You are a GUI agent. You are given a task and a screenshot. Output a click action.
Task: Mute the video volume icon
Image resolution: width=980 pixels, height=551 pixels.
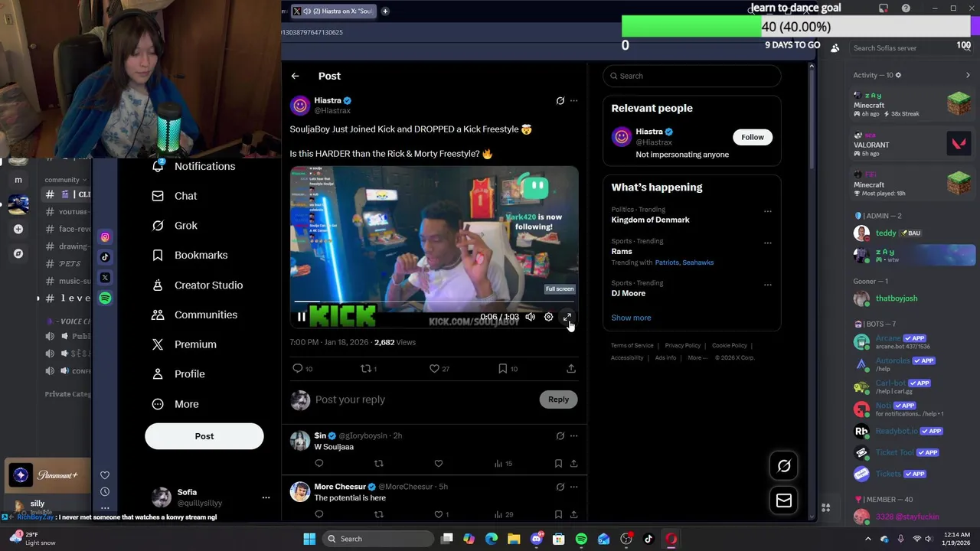(530, 317)
